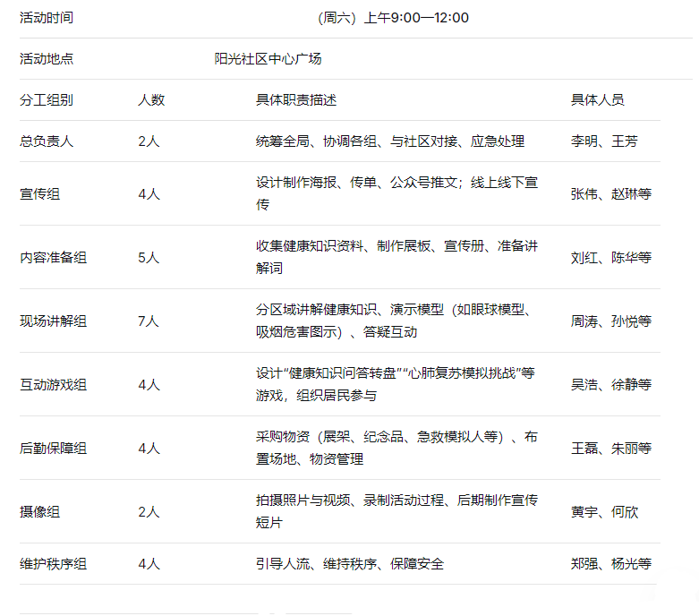This screenshot has height=616, width=699.
Task: Click the 维护秩序组 duty 引导人流、维持秩序、保障安全
Action: [x=350, y=564]
